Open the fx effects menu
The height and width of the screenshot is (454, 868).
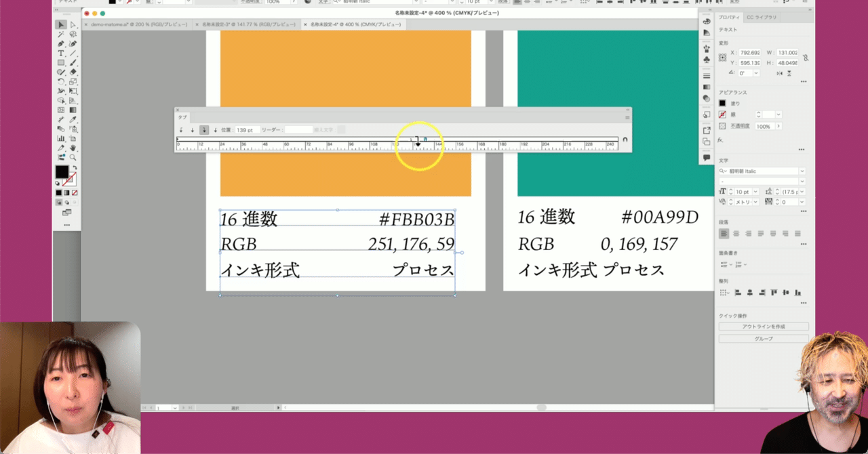720,140
